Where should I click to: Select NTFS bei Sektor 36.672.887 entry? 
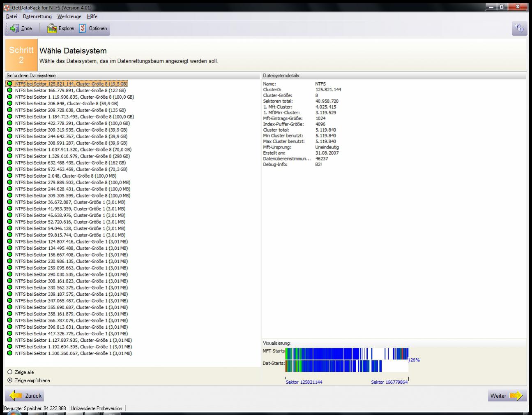pos(66,202)
